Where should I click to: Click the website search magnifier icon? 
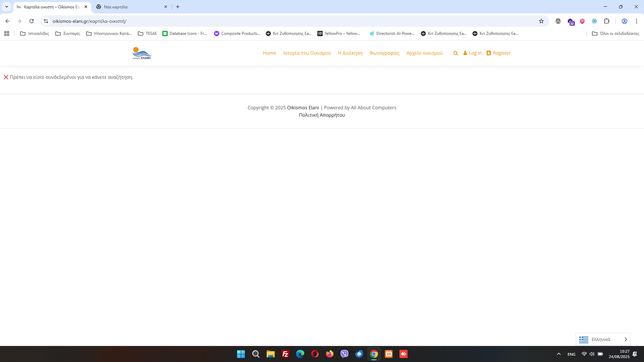pyautogui.click(x=455, y=53)
